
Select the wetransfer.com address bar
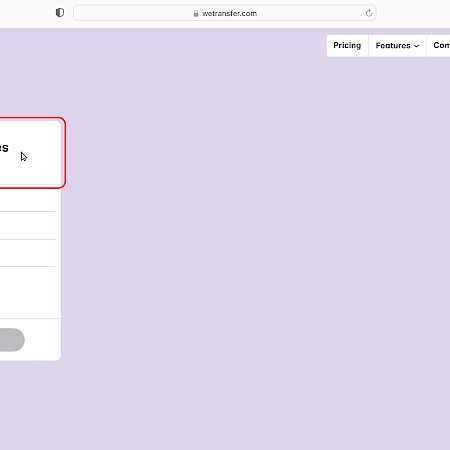[x=225, y=13]
